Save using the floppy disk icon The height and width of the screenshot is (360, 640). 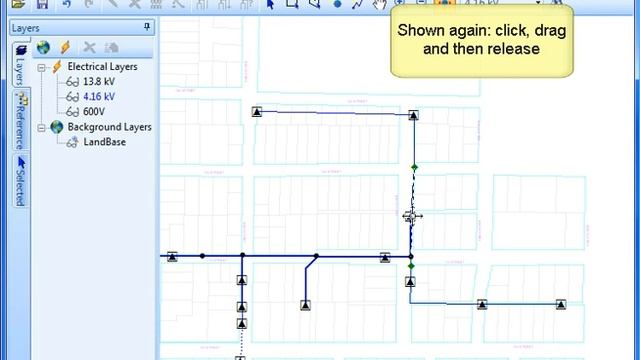(x=42, y=4)
